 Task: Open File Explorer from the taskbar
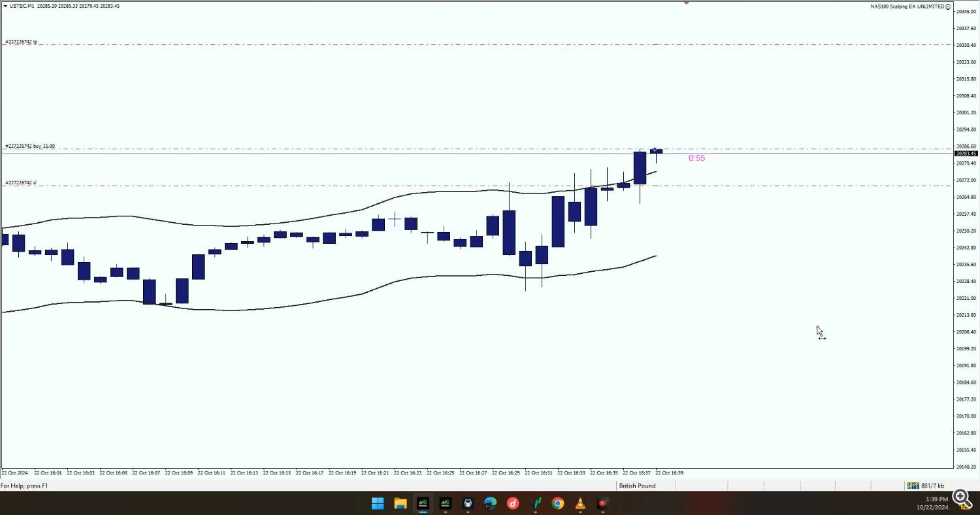400,503
